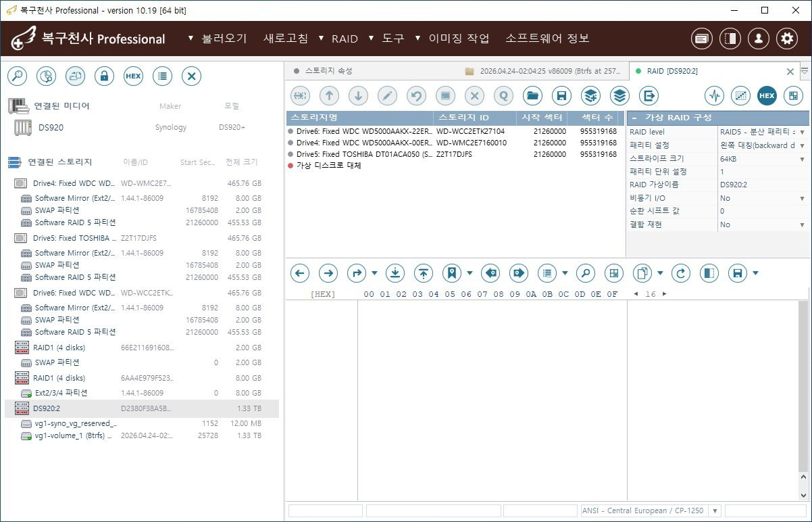The image size is (812, 522).
Task: Select vg1-volume_1 (Btrfs) volume
Action: click(142, 436)
